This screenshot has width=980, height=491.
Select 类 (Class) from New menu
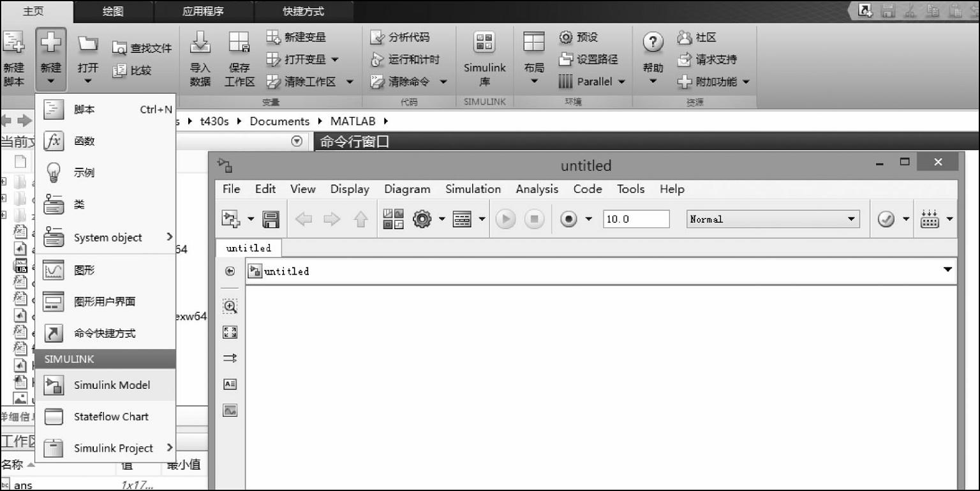105,204
